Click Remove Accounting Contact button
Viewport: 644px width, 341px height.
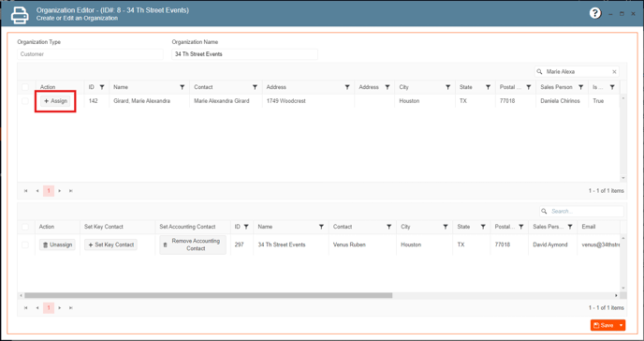(x=193, y=245)
